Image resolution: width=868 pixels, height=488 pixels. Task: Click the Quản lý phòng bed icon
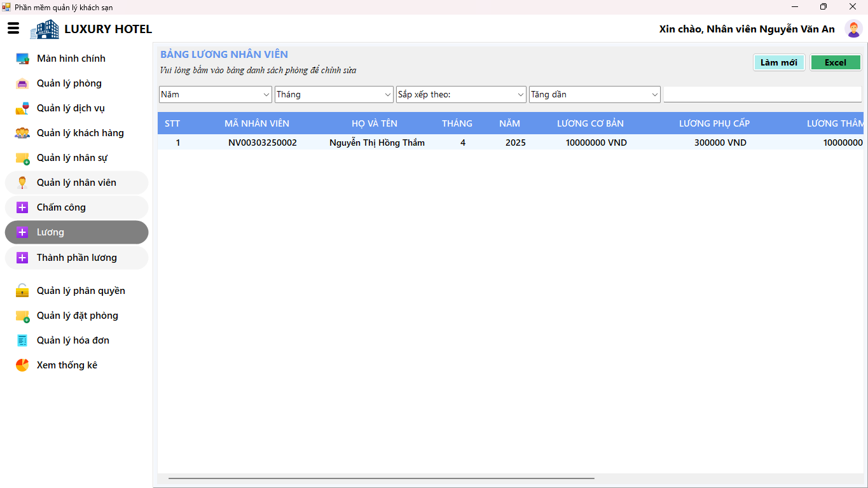(22, 83)
